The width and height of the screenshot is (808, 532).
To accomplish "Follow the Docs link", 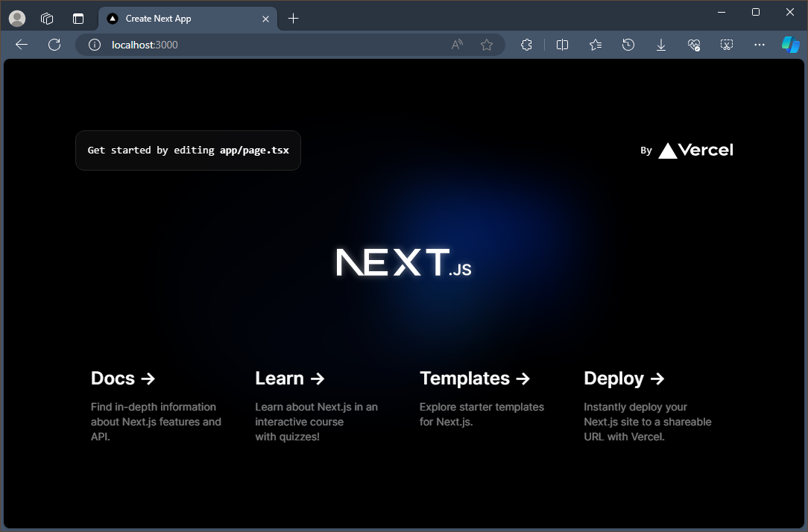I will click(x=122, y=378).
